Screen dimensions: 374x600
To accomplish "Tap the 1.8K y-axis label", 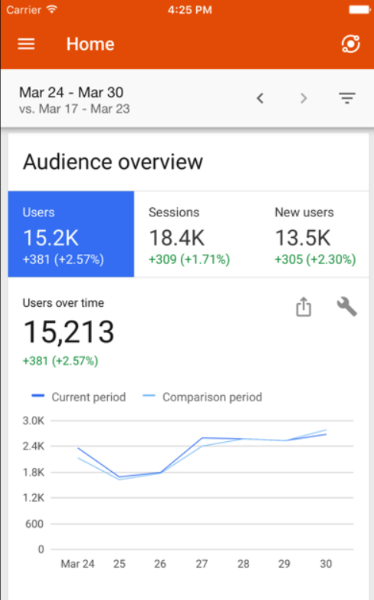I will 34,472.
